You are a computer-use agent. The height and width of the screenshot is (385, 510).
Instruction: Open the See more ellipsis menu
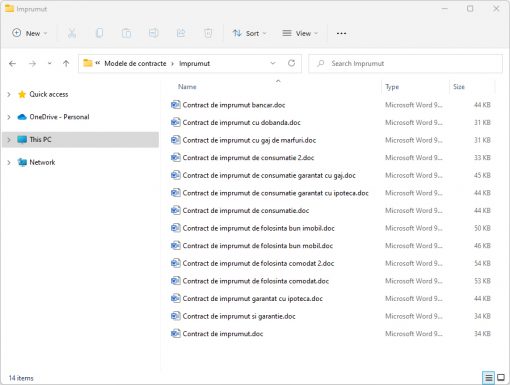(x=341, y=33)
